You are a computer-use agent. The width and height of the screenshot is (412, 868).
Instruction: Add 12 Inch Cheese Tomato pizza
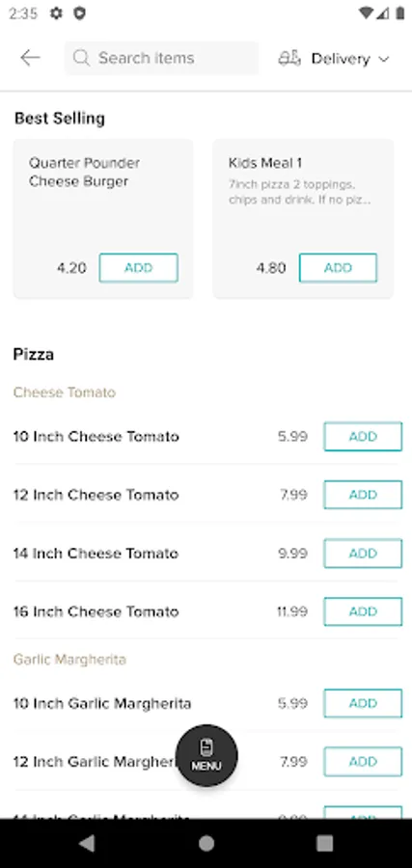pyautogui.click(x=363, y=495)
